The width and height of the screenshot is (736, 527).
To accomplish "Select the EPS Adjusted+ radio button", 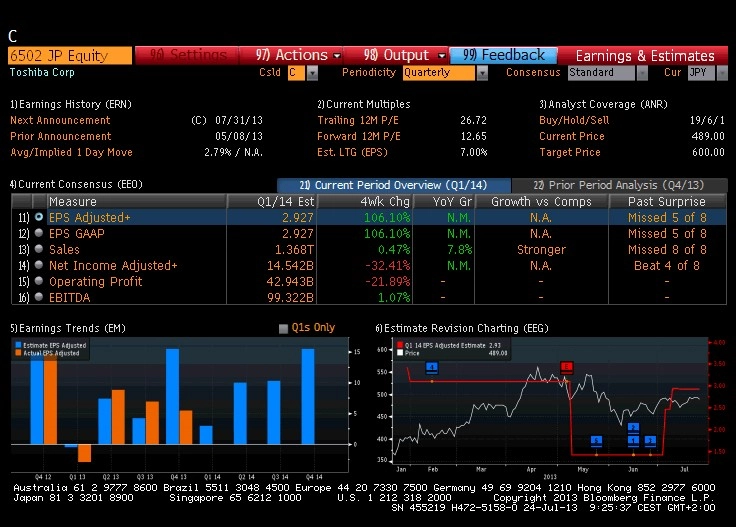I will (x=39, y=217).
